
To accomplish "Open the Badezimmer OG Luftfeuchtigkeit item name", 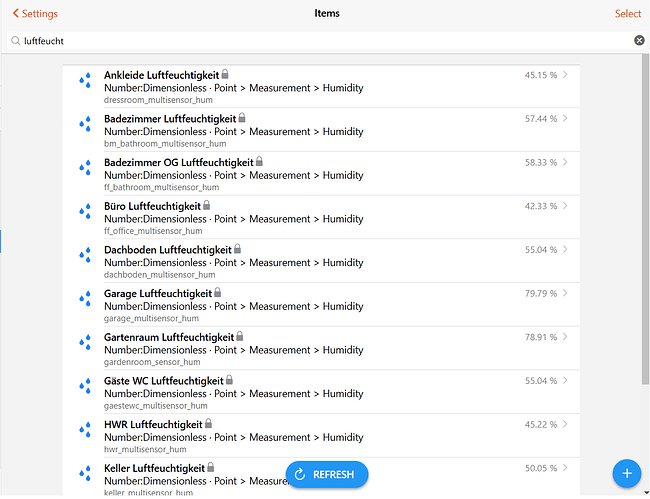I will coord(178,162).
